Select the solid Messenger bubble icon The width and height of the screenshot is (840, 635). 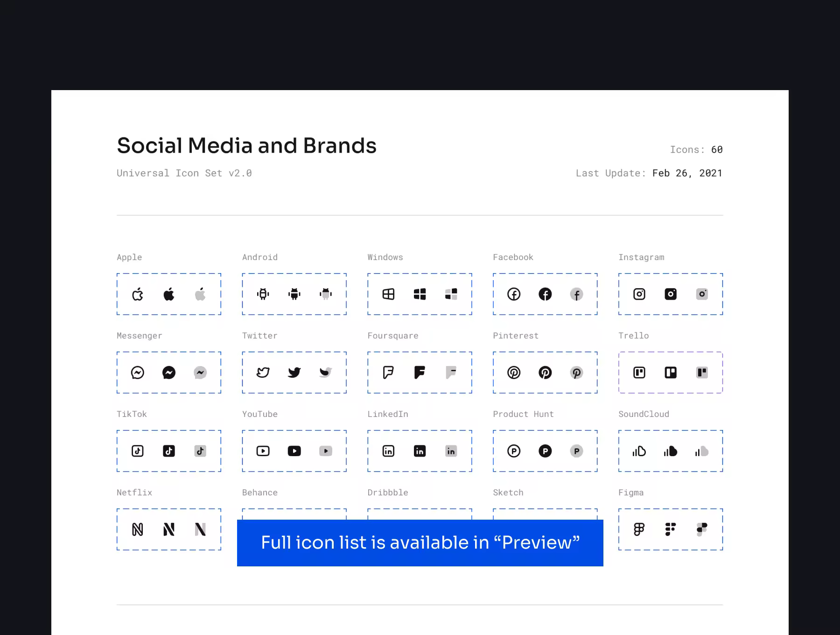(169, 373)
